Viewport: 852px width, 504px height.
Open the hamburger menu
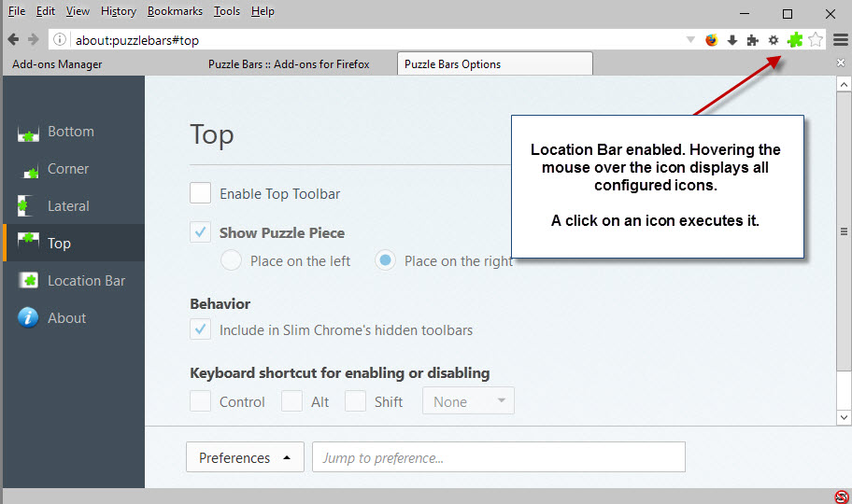tap(841, 39)
